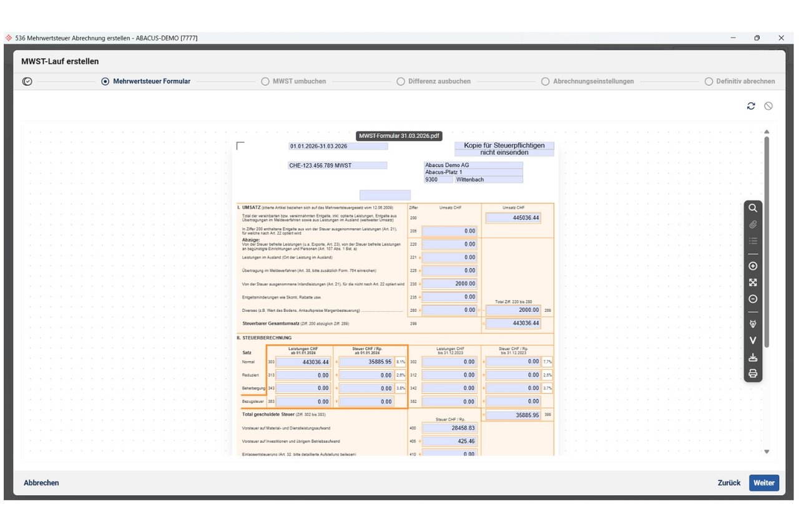Click the Ziffer 200 Umsatz field
This screenshot has height=532, width=799.
[513, 218]
